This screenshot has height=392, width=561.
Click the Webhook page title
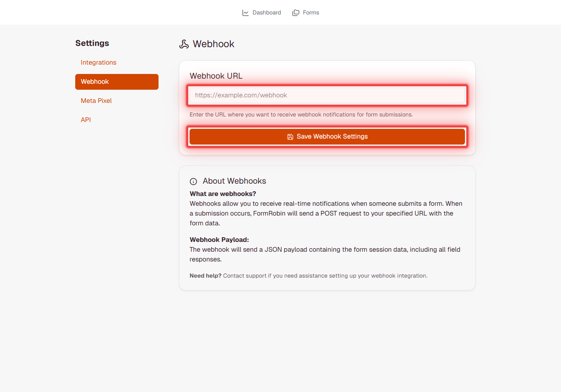click(x=213, y=44)
